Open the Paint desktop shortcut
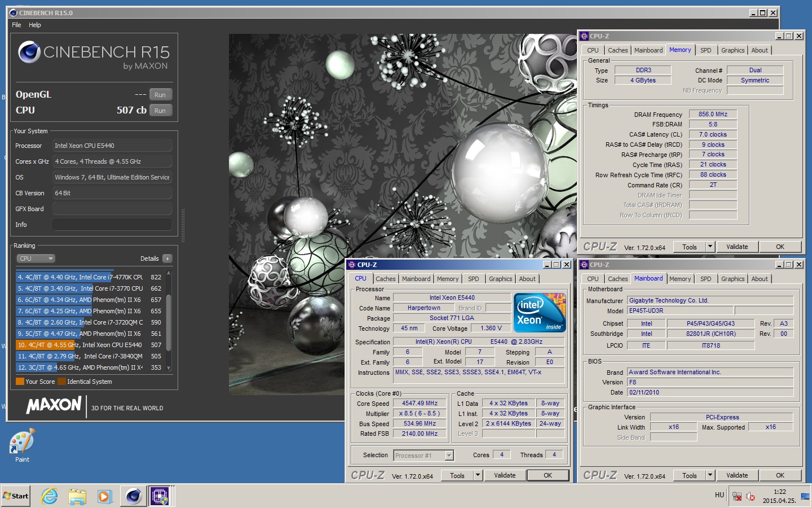This screenshot has height=508, width=812. (x=22, y=446)
